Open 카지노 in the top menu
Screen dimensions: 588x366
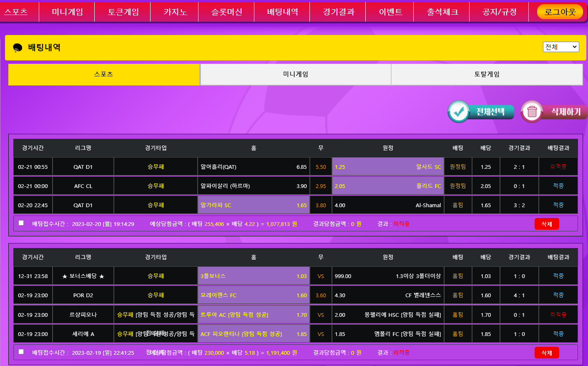pos(175,12)
